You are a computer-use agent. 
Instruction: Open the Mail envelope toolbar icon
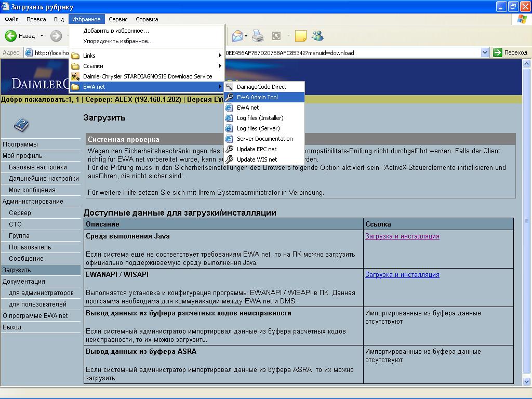pos(237,36)
